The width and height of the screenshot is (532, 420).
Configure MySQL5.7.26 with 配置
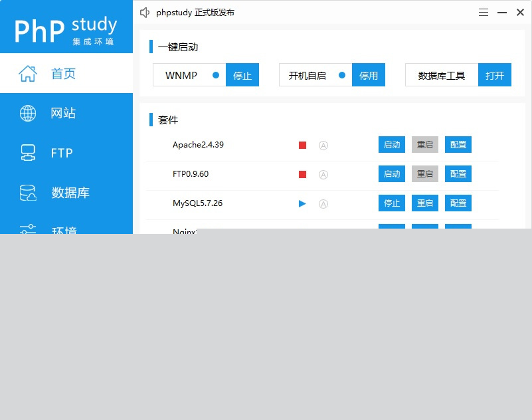[x=458, y=203]
